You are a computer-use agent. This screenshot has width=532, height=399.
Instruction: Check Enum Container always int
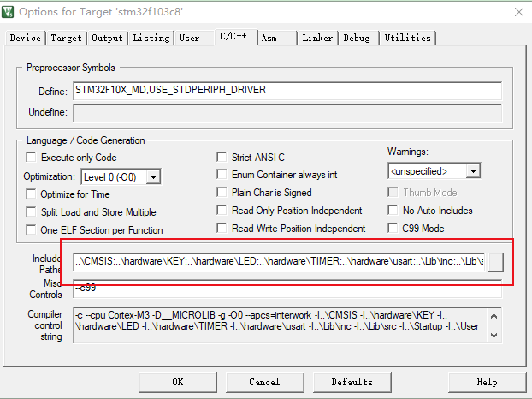[222, 175]
